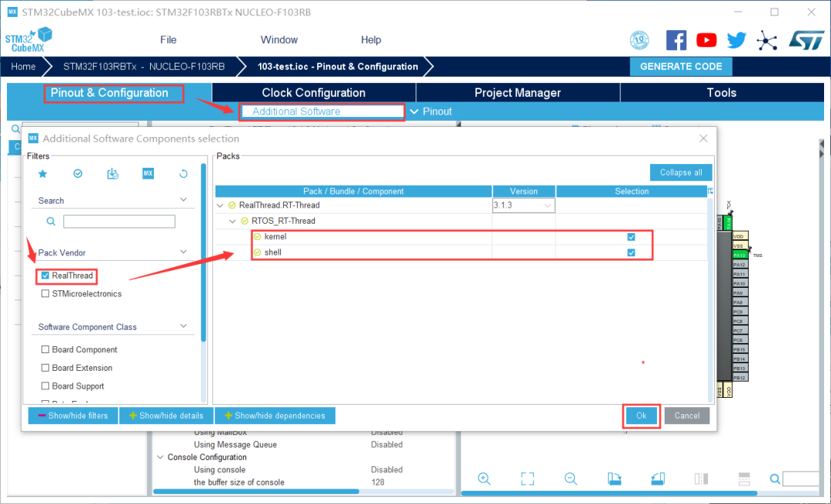
Task: Click Show/hide dependencies button
Action: pyautogui.click(x=275, y=416)
